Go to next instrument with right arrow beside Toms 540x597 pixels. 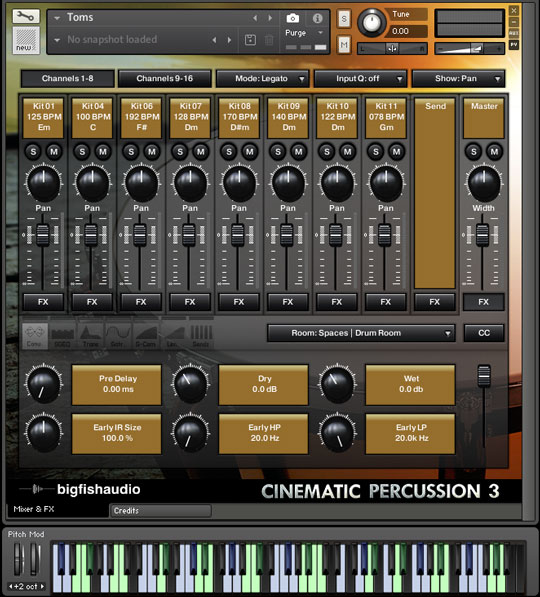[270, 18]
